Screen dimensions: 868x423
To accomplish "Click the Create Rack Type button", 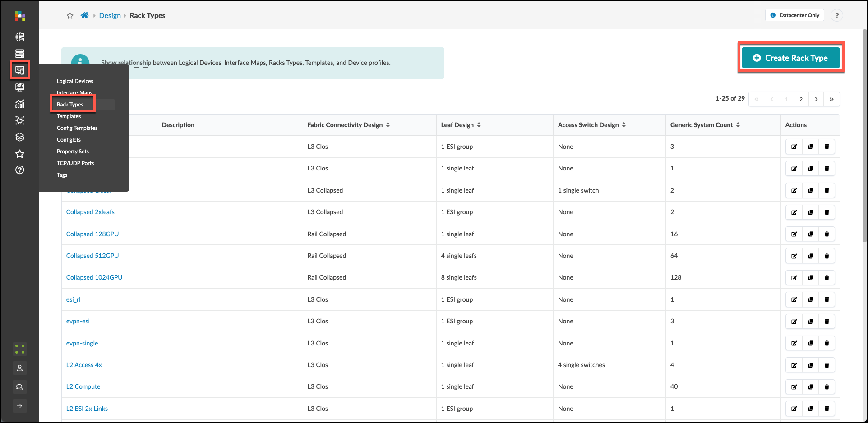I will [x=791, y=58].
